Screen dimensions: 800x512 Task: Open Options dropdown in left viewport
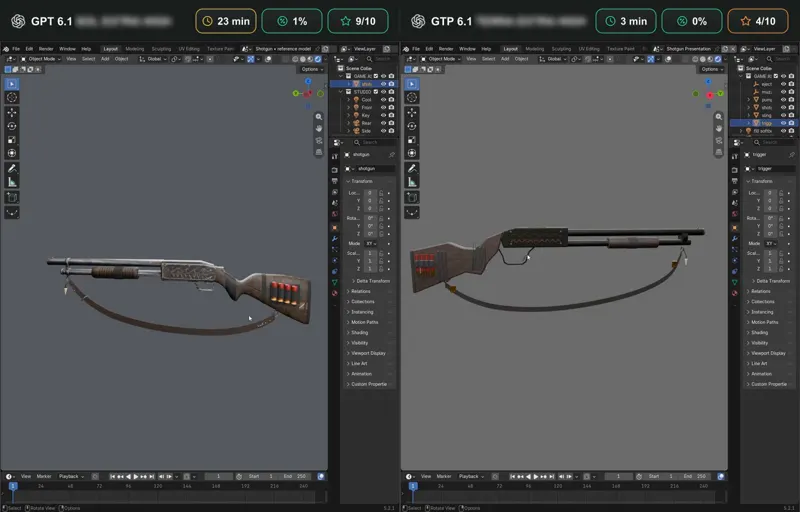coord(311,69)
